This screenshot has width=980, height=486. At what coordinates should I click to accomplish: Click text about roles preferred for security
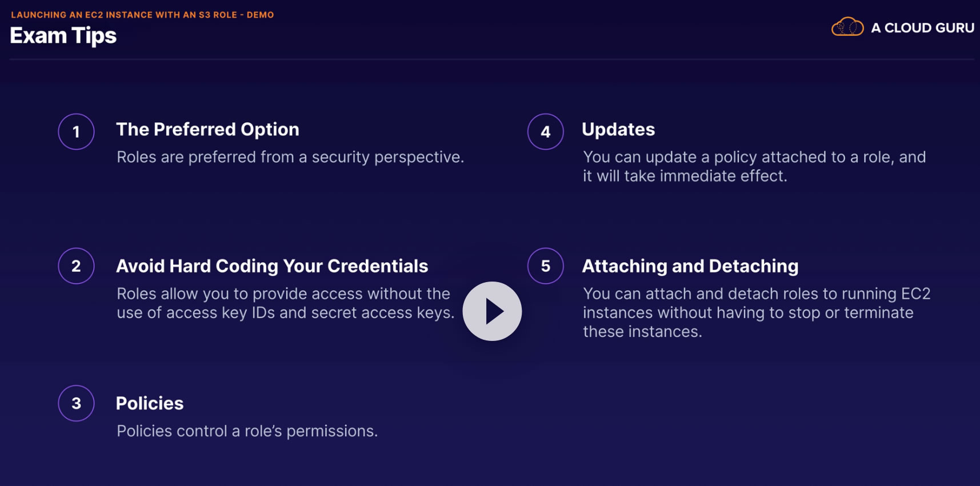coord(290,157)
